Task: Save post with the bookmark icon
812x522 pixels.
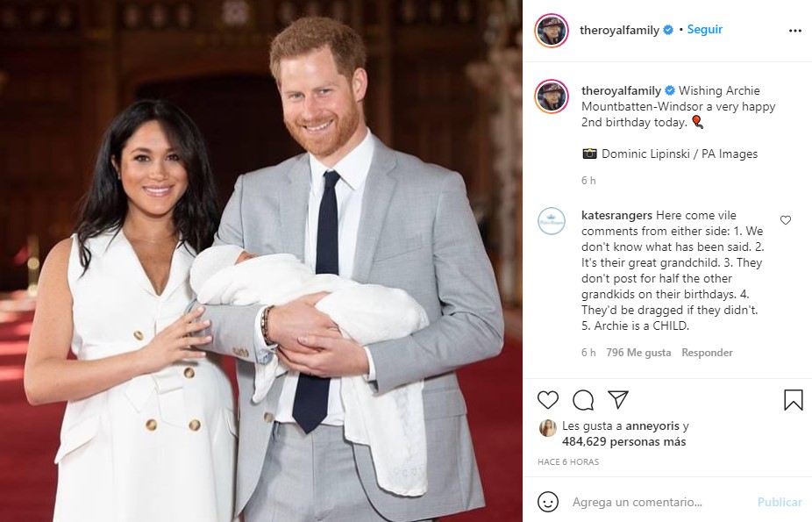Action: click(794, 400)
